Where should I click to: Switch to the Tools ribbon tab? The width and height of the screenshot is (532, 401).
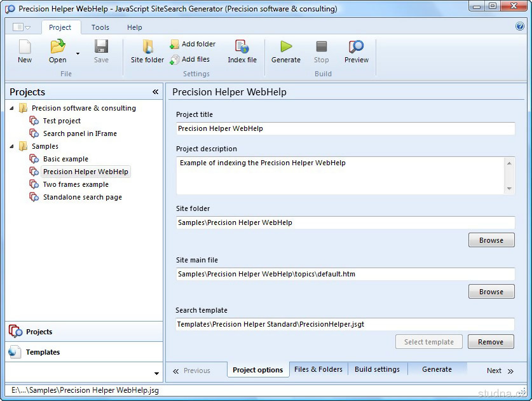100,27
